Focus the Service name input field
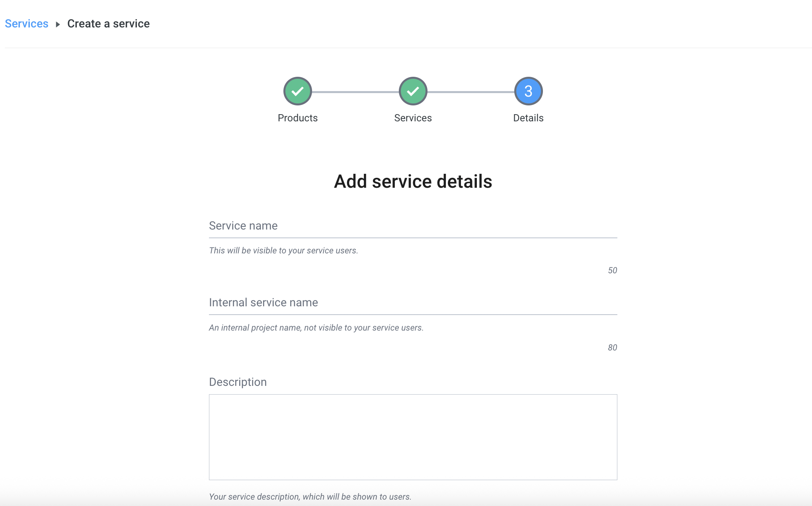 click(x=413, y=226)
